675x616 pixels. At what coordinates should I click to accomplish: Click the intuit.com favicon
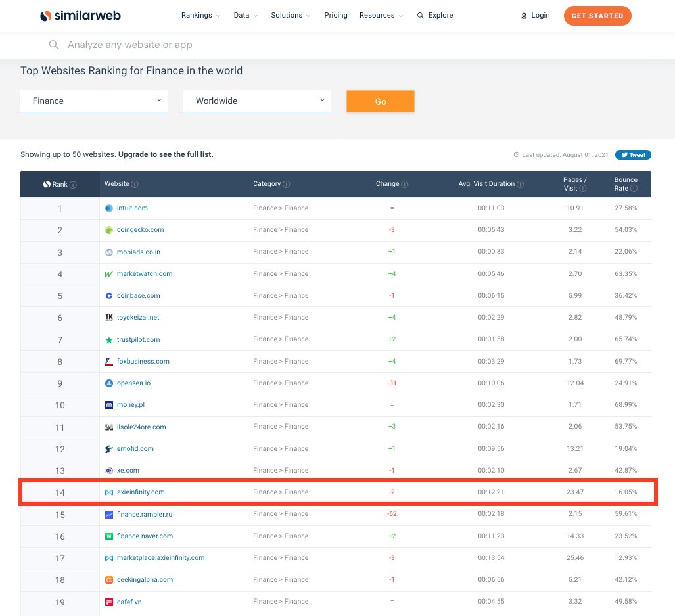click(109, 208)
